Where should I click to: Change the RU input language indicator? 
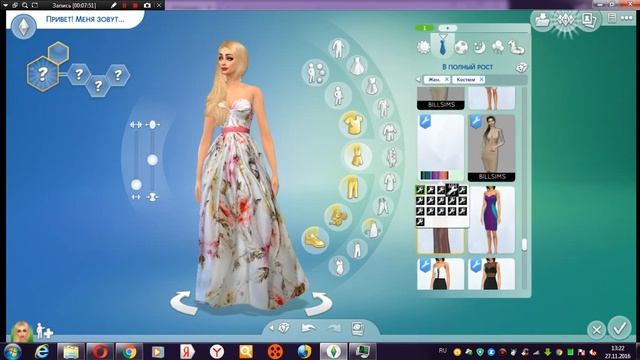click(442, 351)
